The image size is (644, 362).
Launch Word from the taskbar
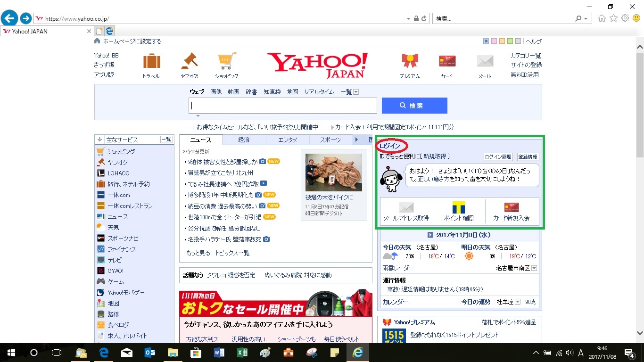pos(219,353)
